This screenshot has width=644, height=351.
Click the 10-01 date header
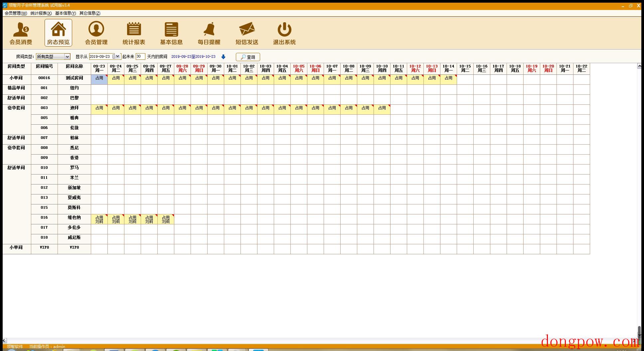point(232,68)
